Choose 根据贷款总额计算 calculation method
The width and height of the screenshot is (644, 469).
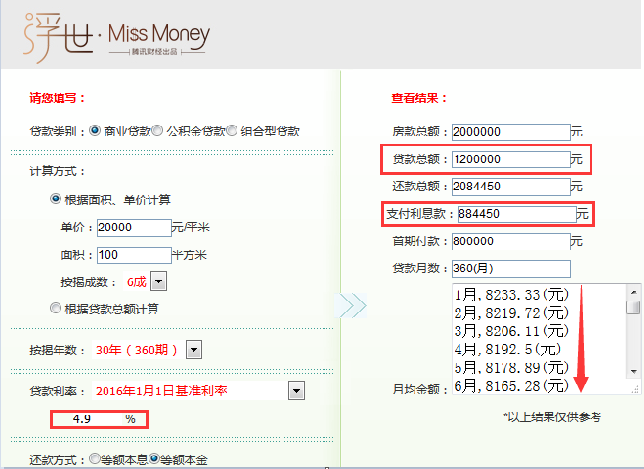[x=56, y=308]
